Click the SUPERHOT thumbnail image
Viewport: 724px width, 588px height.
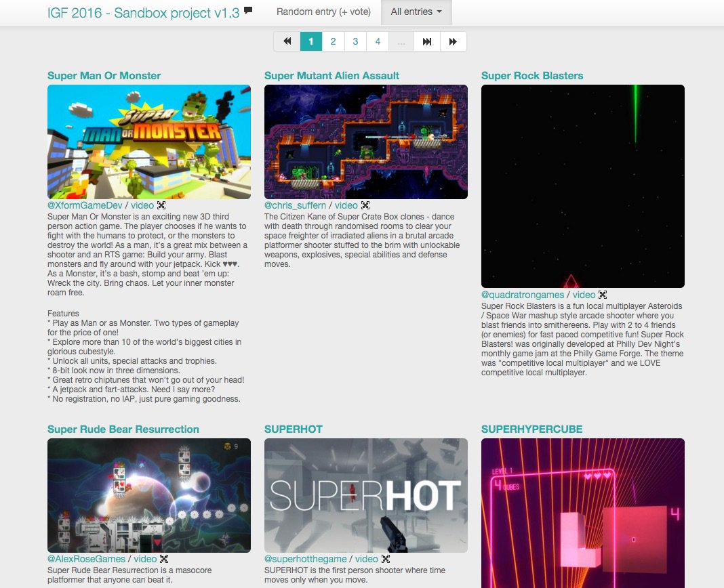coord(365,495)
